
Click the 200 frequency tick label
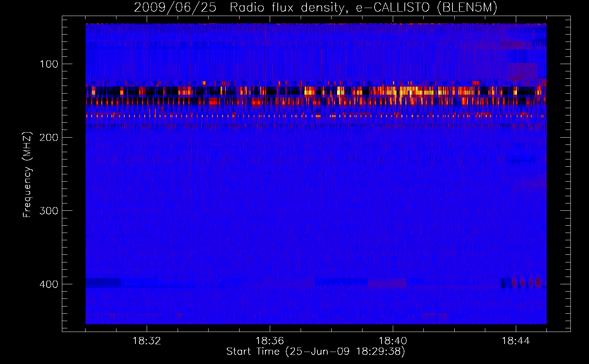click(49, 138)
